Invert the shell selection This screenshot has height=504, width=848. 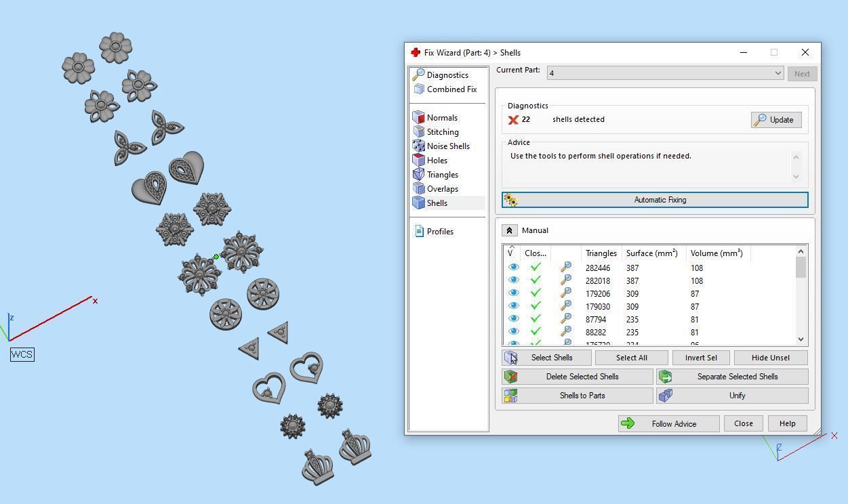[x=701, y=358]
